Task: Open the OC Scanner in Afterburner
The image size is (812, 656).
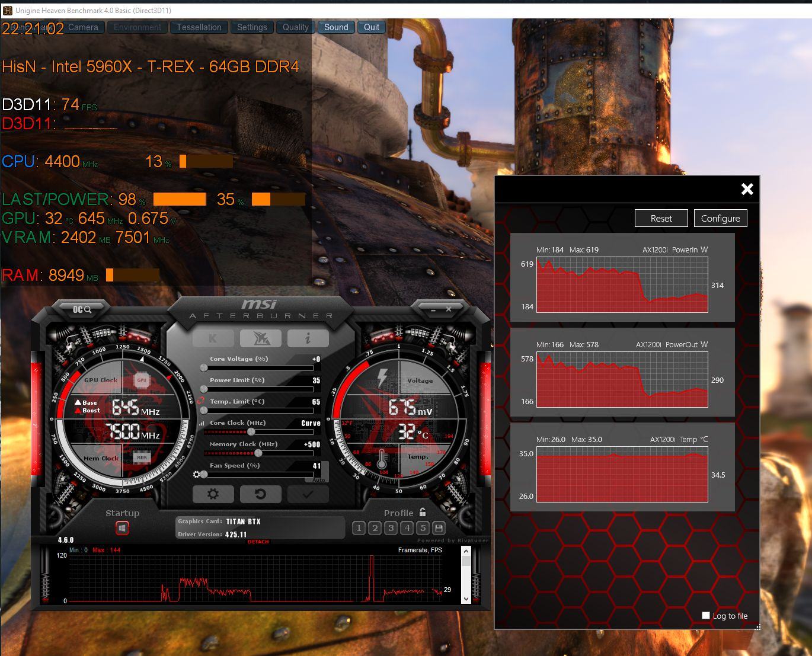Action: (x=82, y=309)
